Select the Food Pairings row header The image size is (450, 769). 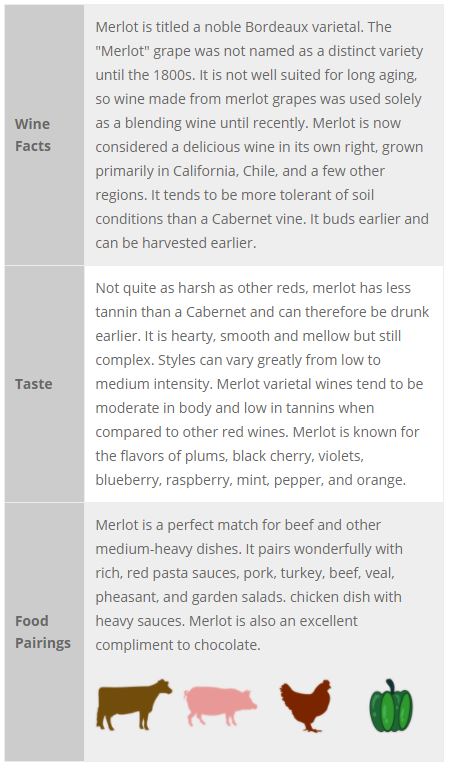click(43, 632)
